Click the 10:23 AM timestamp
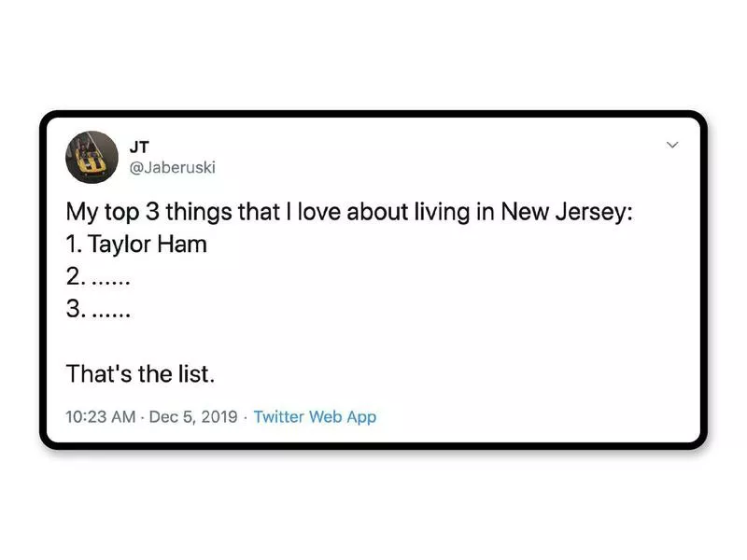 [101, 417]
